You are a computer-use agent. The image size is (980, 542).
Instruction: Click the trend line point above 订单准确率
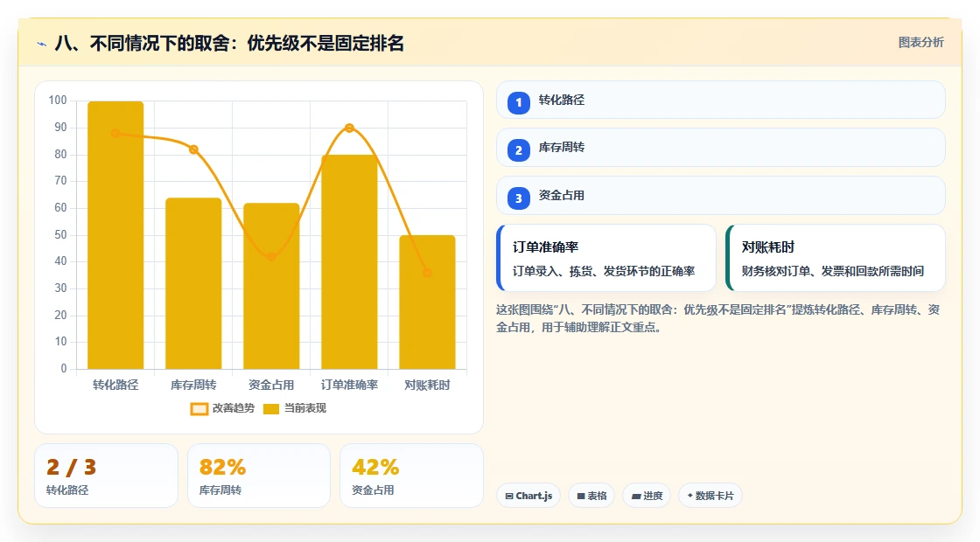(x=349, y=128)
